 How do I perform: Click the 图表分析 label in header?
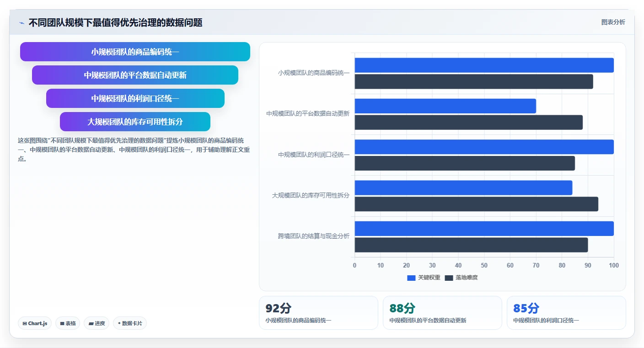click(613, 22)
